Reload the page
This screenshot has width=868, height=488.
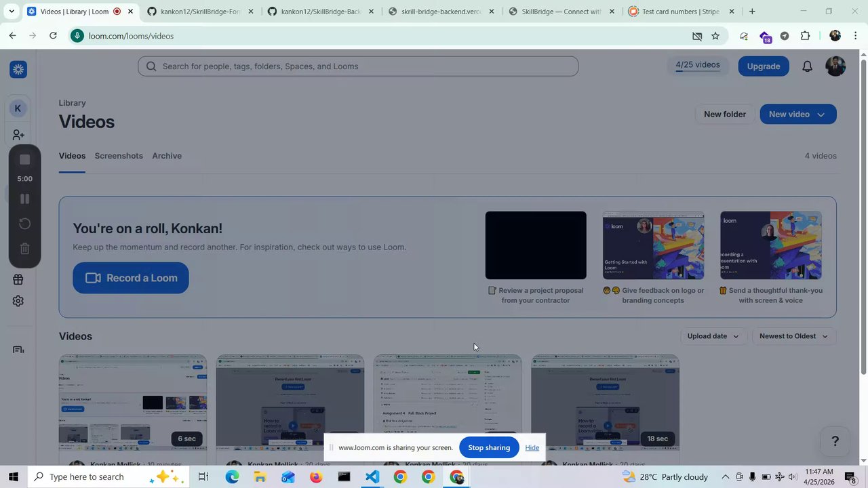pos(53,35)
